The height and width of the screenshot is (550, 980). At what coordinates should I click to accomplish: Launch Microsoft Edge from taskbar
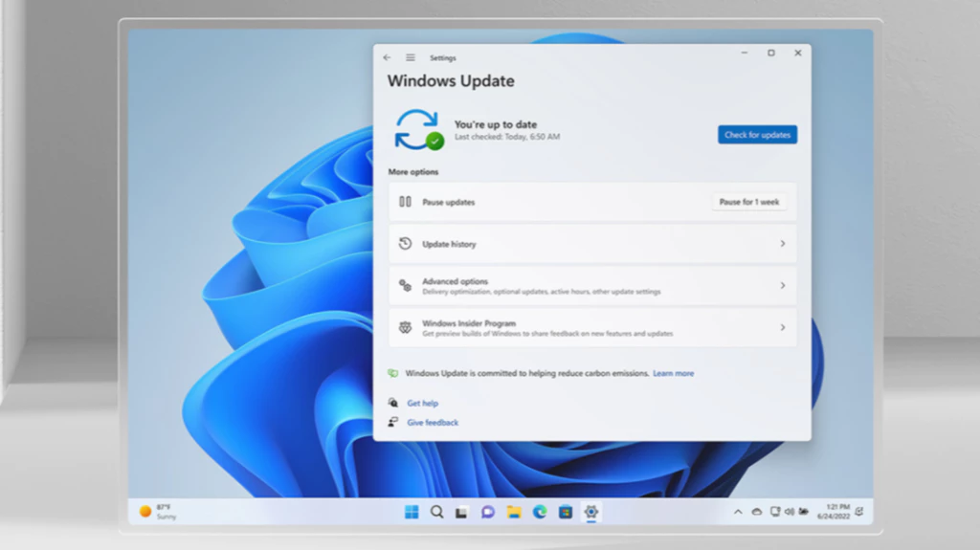click(540, 513)
